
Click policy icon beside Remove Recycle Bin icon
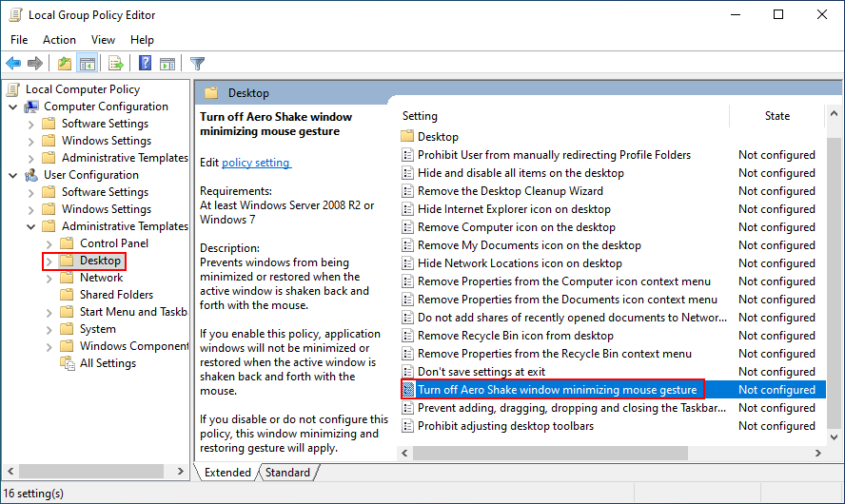[x=408, y=336]
